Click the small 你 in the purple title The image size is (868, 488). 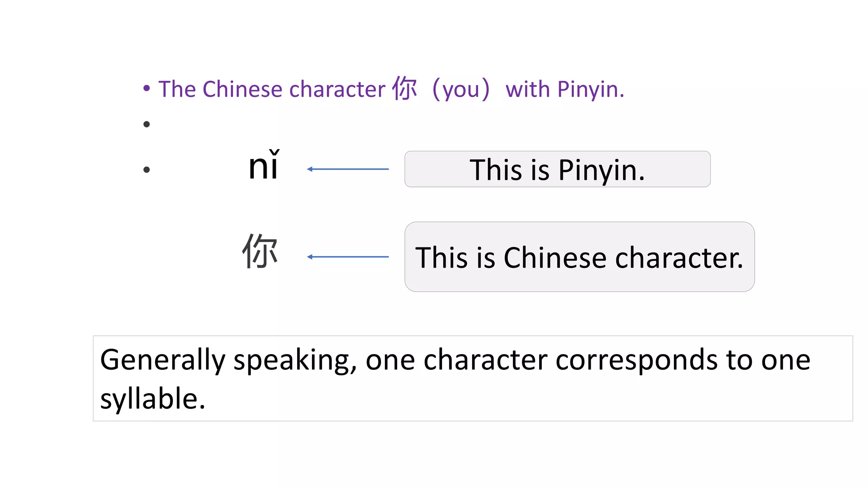pyautogui.click(x=404, y=89)
